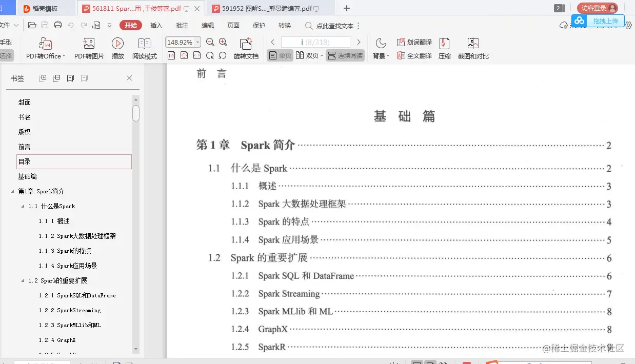
Task: Add a new tab with plus
Action: 347,8
